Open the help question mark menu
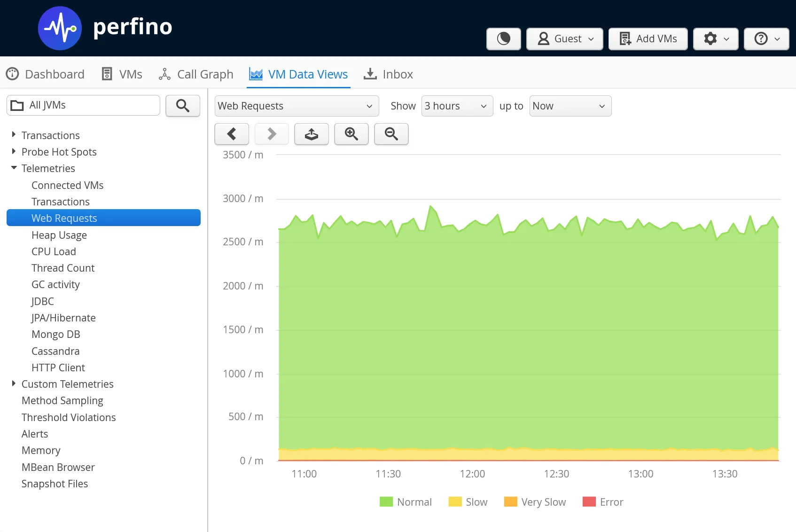 (x=766, y=39)
